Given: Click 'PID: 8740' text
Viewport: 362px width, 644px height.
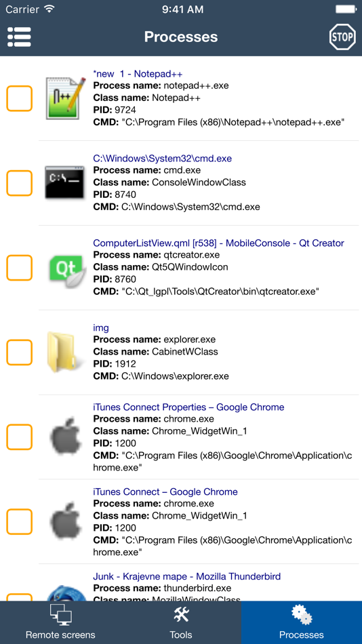Looking at the screenshot, I should [115, 195].
